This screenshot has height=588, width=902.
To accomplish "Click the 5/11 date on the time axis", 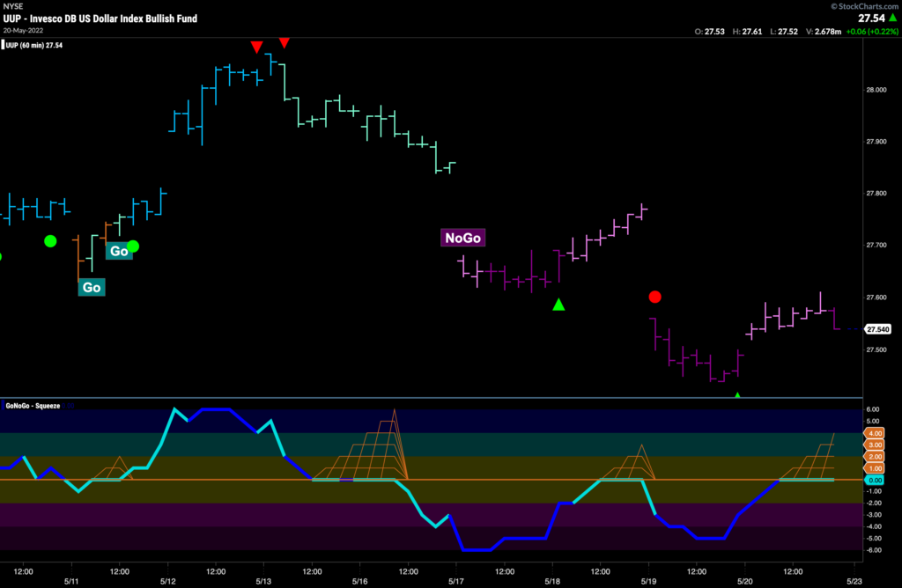I will [71, 581].
